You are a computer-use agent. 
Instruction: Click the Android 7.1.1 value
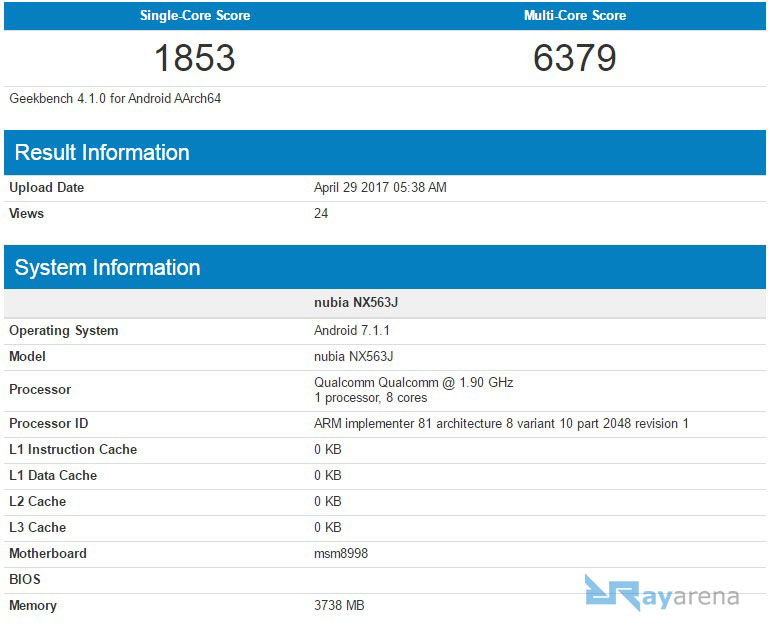click(352, 330)
